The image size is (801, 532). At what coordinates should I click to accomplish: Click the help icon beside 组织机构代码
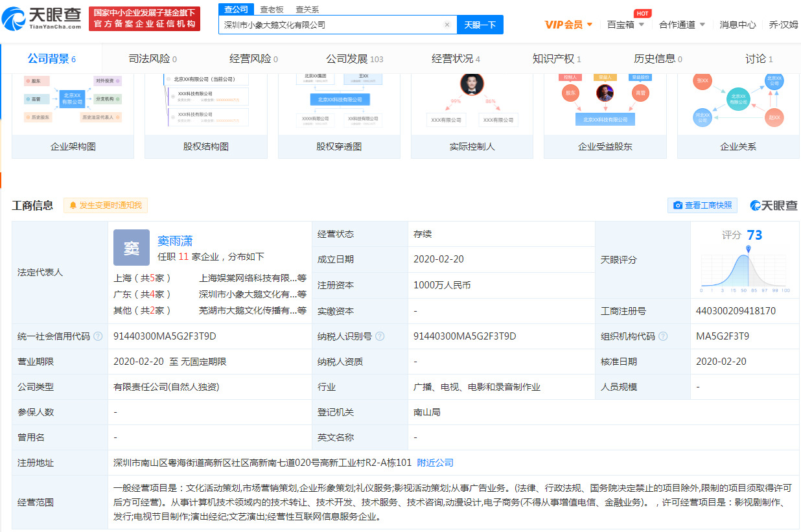click(664, 336)
